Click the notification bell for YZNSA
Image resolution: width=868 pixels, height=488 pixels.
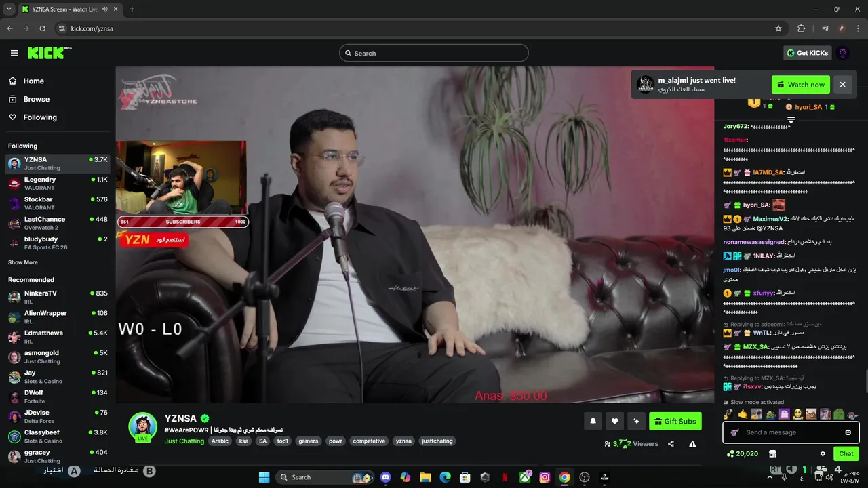593,422
